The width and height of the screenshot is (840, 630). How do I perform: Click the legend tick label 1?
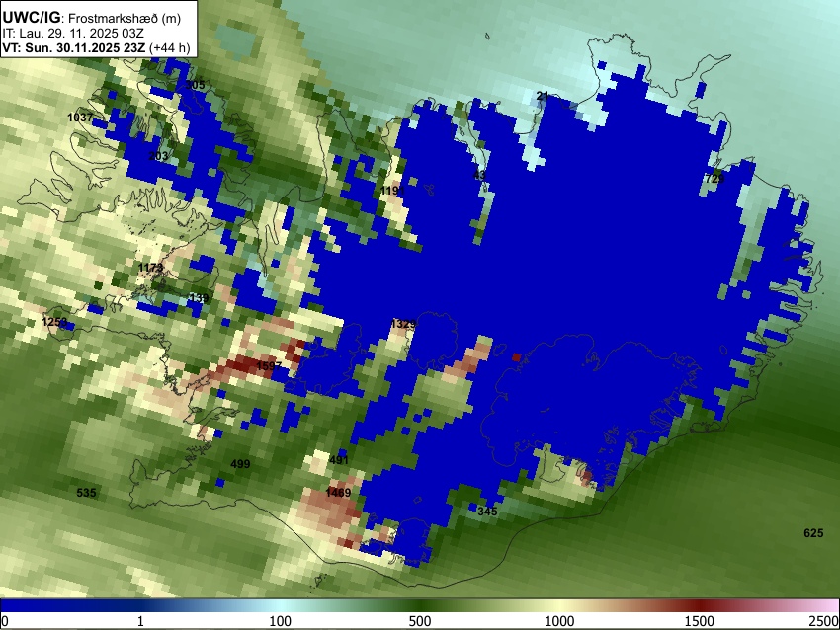pos(140,621)
